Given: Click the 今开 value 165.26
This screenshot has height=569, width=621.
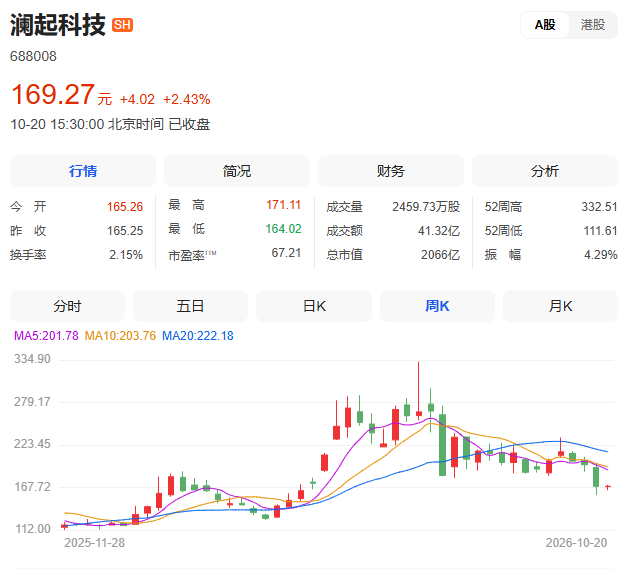Looking at the screenshot, I should pos(125,207).
